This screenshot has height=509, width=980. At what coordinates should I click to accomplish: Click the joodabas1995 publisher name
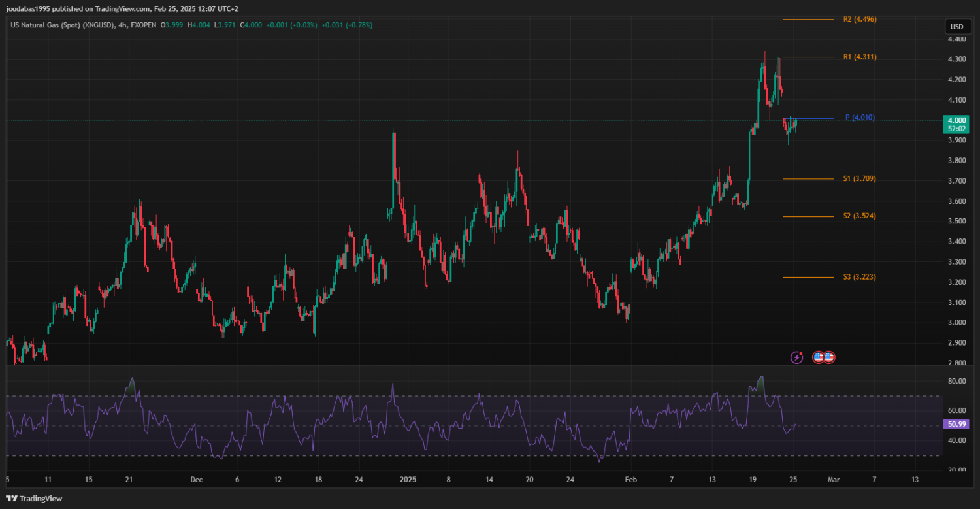click(28, 9)
